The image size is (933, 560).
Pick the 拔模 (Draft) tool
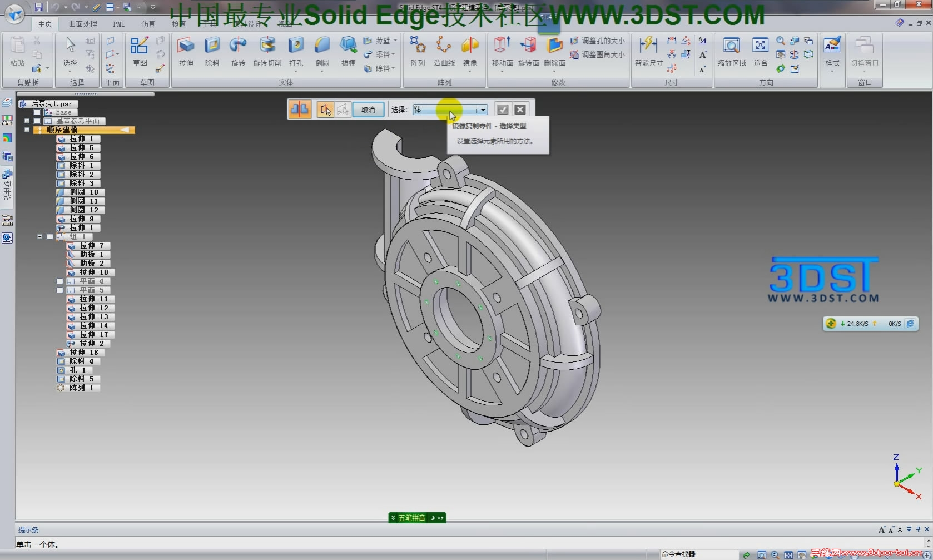click(348, 52)
